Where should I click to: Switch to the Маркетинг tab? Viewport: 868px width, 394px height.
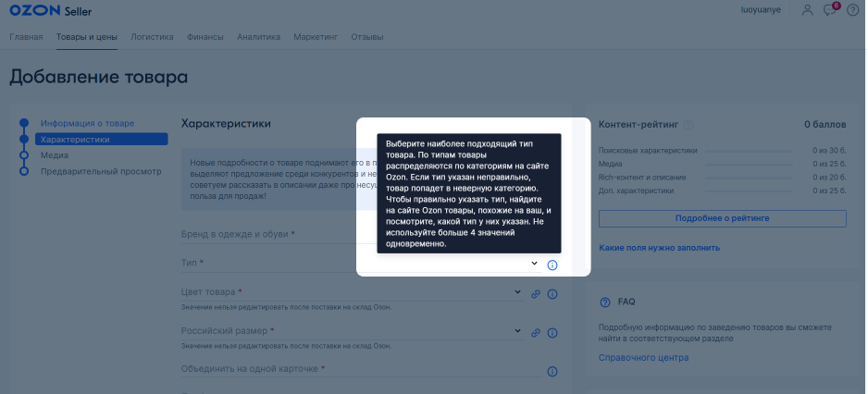(316, 37)
